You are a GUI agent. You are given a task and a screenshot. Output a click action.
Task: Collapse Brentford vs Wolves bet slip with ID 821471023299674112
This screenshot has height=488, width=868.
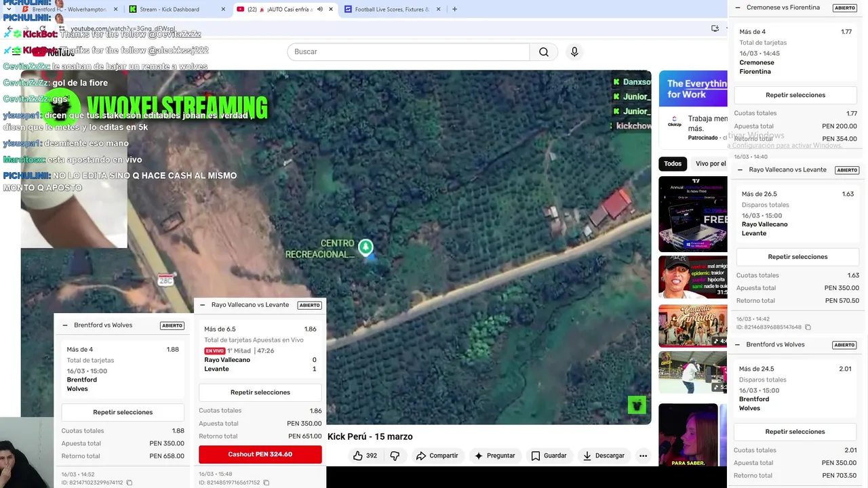65,325
